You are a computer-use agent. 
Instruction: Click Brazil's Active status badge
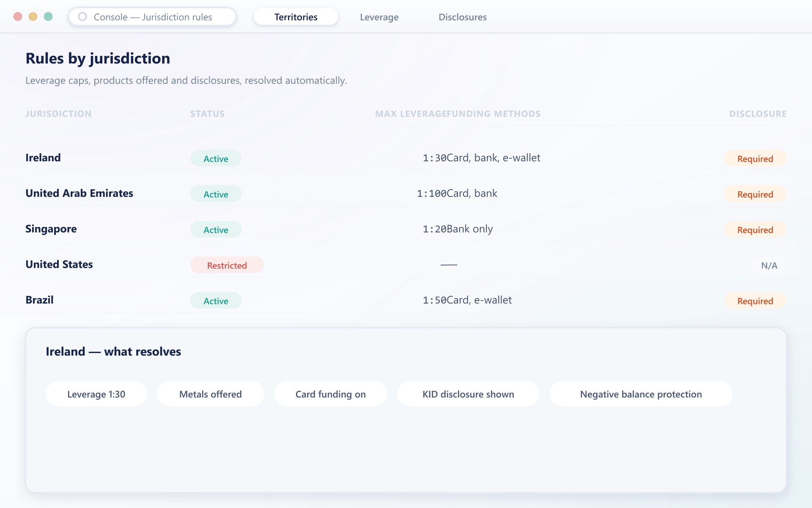216,301
